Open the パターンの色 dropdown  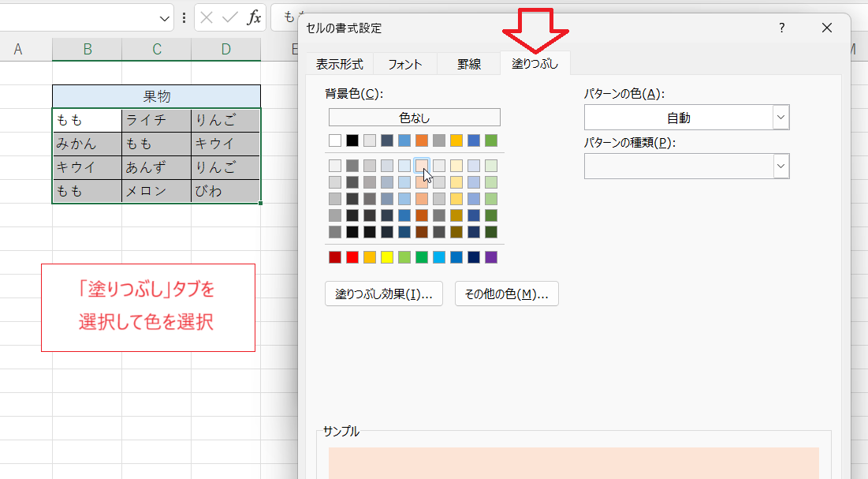(779, 117)
